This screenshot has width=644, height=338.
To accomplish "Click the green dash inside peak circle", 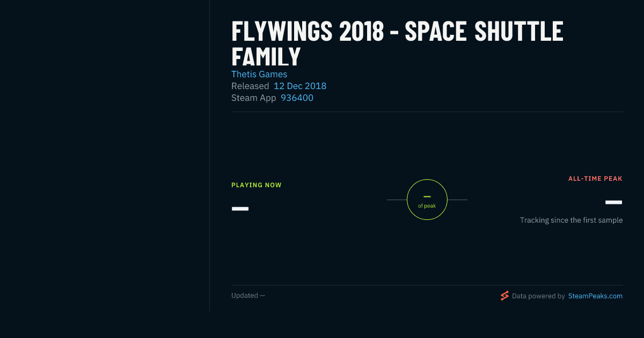I will [427, 196].
